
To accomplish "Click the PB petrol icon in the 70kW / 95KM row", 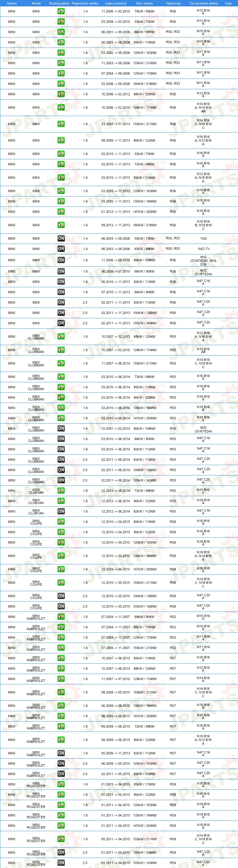I will [61, 11].
